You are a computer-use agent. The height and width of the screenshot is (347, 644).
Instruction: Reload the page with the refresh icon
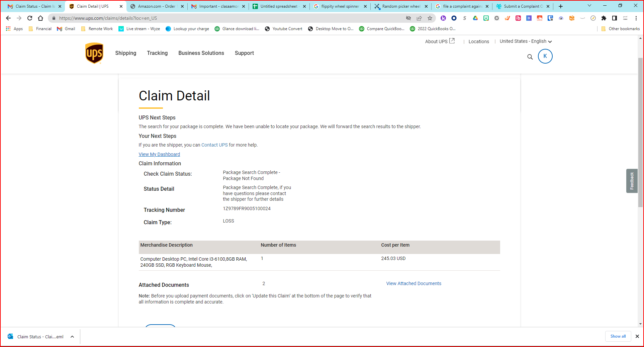tap(30, 18)
